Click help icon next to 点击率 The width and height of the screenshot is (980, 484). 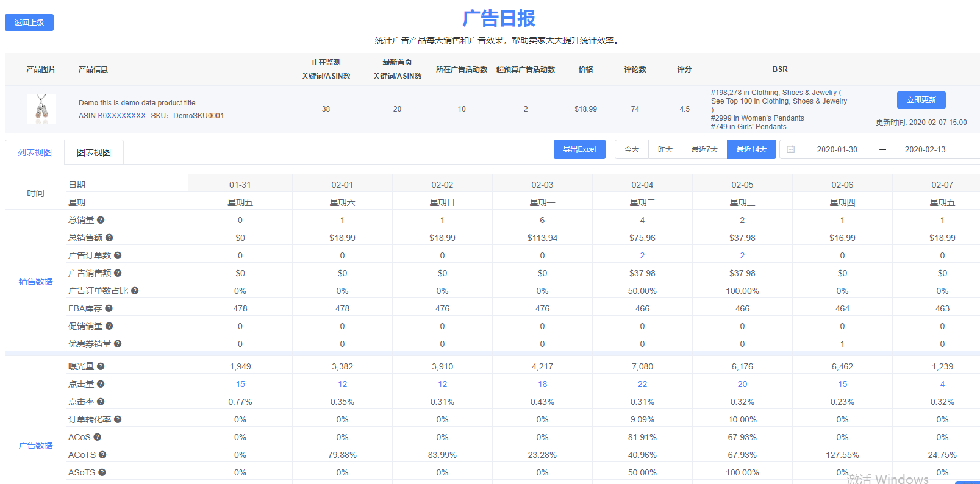(101, 402)
